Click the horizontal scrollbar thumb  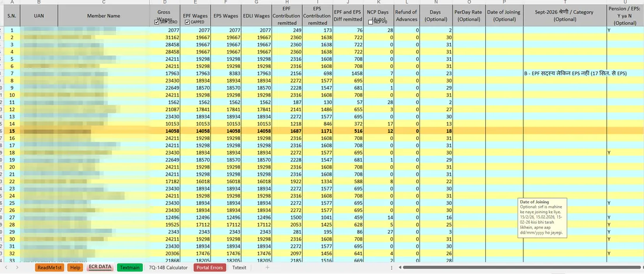pyautogui.click(x=522, y=268)
